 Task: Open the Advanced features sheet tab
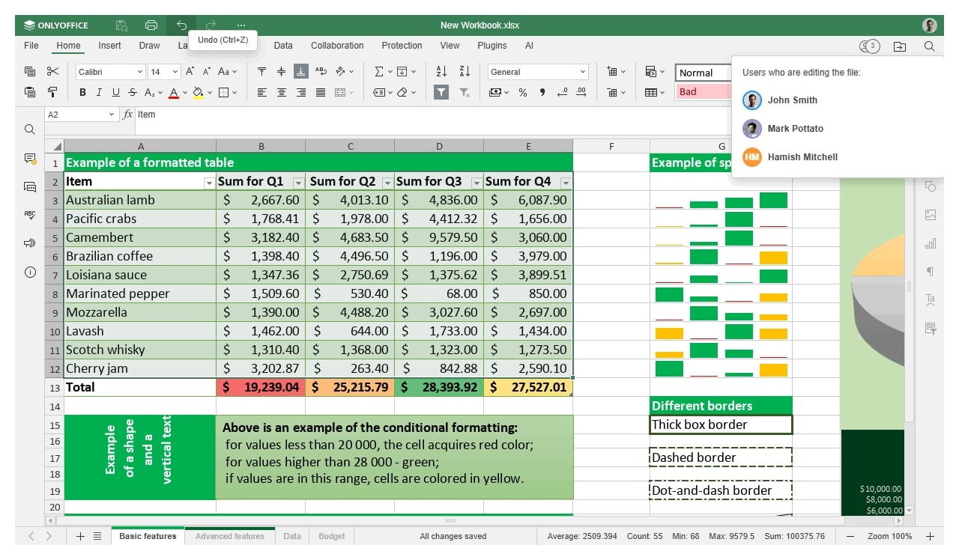pos(230,536)
